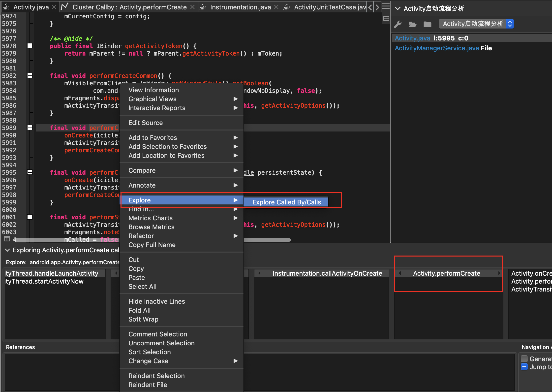Click the closed folder icon in favorites toolbar
Screen dimensions: 552x392
click(x=427, y=24)
